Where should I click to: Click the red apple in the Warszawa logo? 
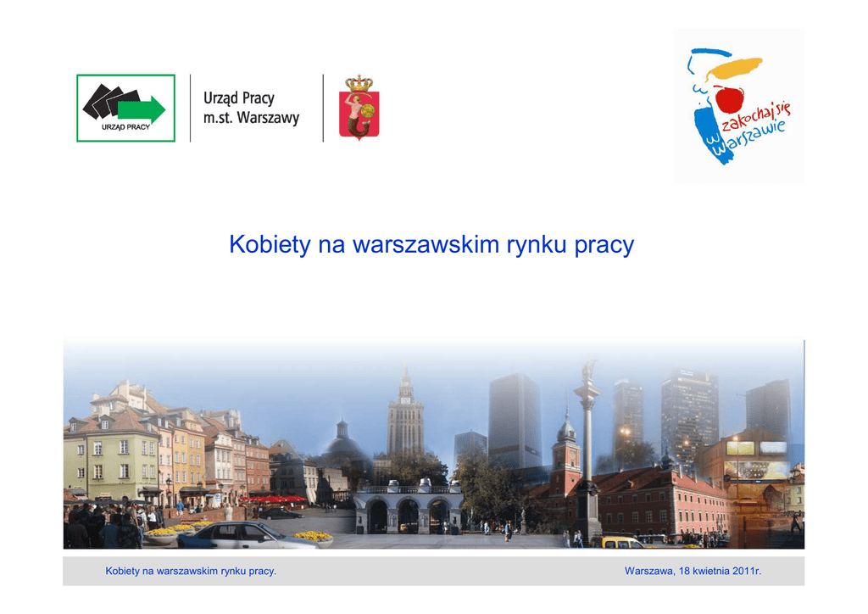pos(727,98)
